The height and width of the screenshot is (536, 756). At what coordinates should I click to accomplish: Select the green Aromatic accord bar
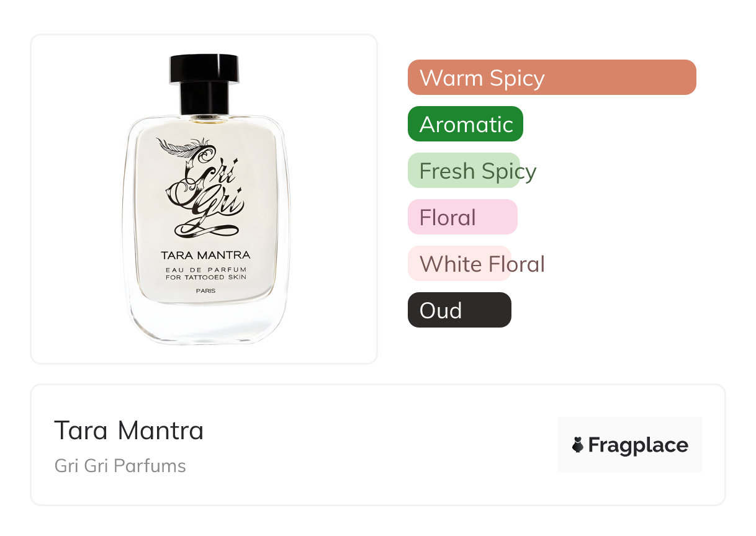[465, 124]
